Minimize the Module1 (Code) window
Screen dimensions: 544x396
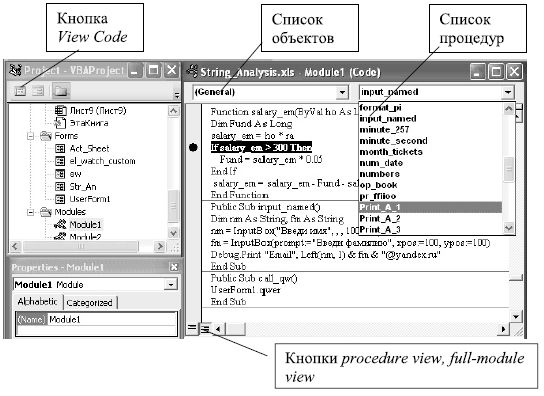(x=478, y=72)
